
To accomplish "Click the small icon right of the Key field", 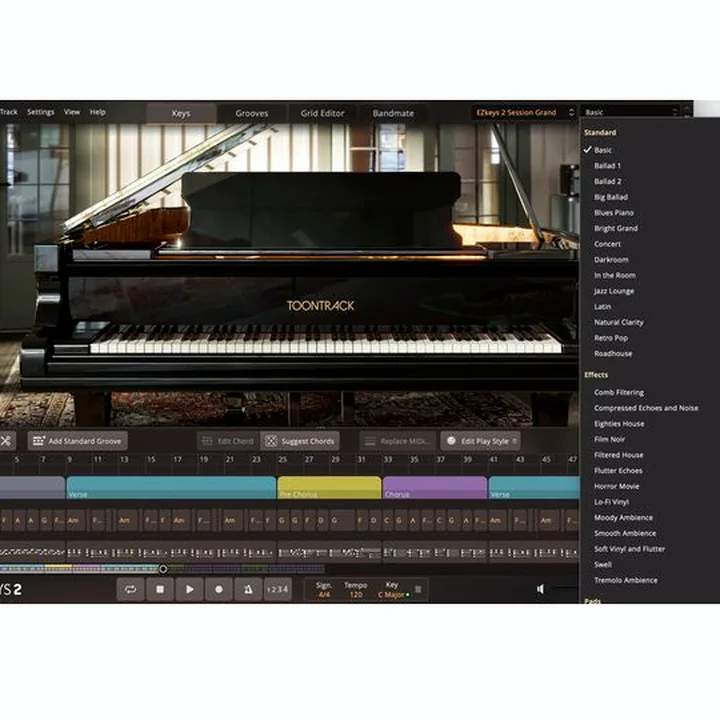I will click(x=418, y=589).
